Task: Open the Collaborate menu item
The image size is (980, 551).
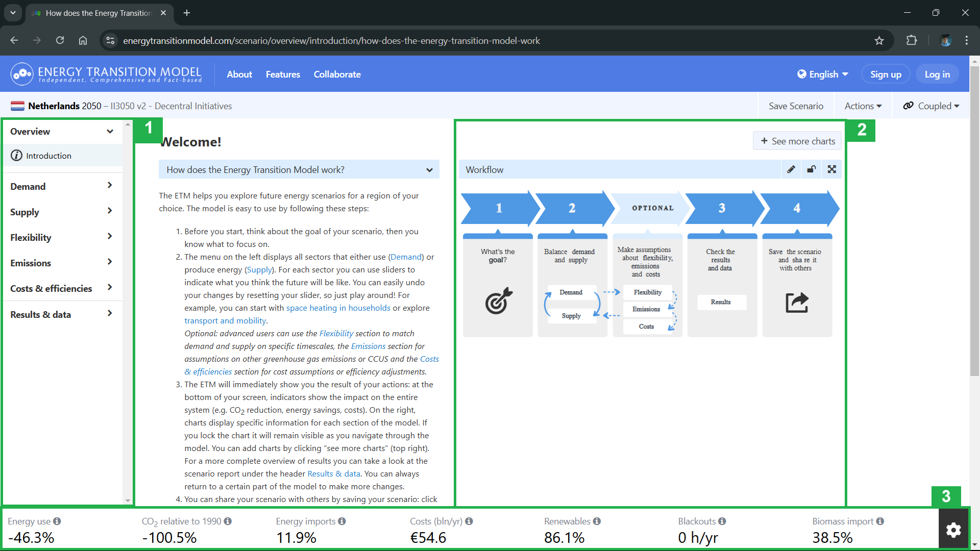Action: (x=337, y=74)
